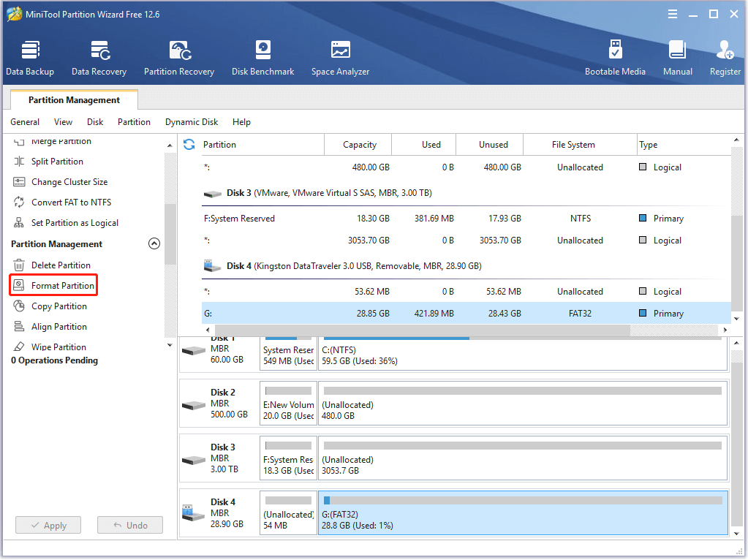748x560 pixels.
Task: Click the sidebar vertical scrollbar thumb
Action: point(170,234)
